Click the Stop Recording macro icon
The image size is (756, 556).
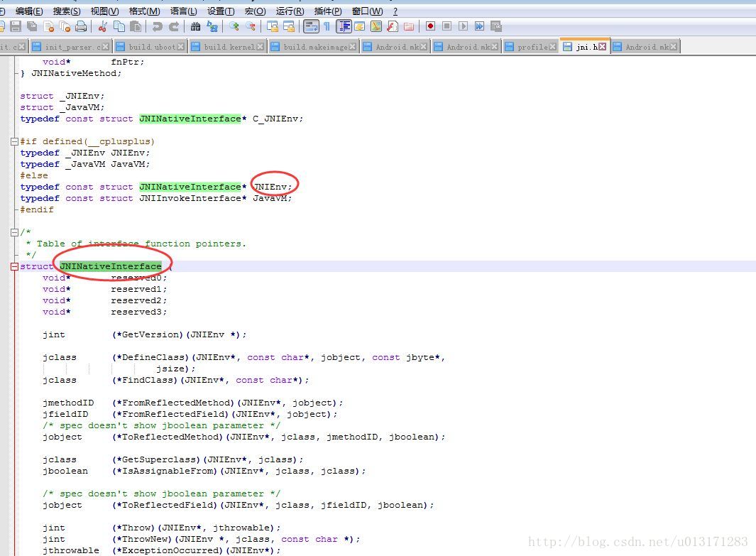tap(447, 26)
